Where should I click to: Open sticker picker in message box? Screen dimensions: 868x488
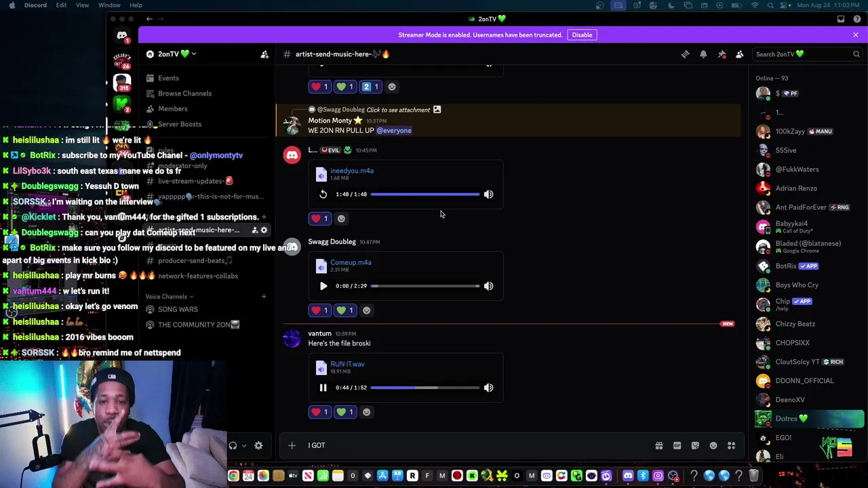(x=695, y=445)
